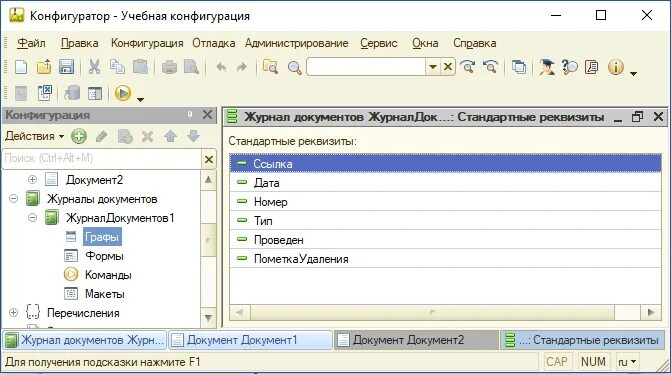Open the Окна menu
Screen dimensions: 671x374
click(x=425, y=43)
